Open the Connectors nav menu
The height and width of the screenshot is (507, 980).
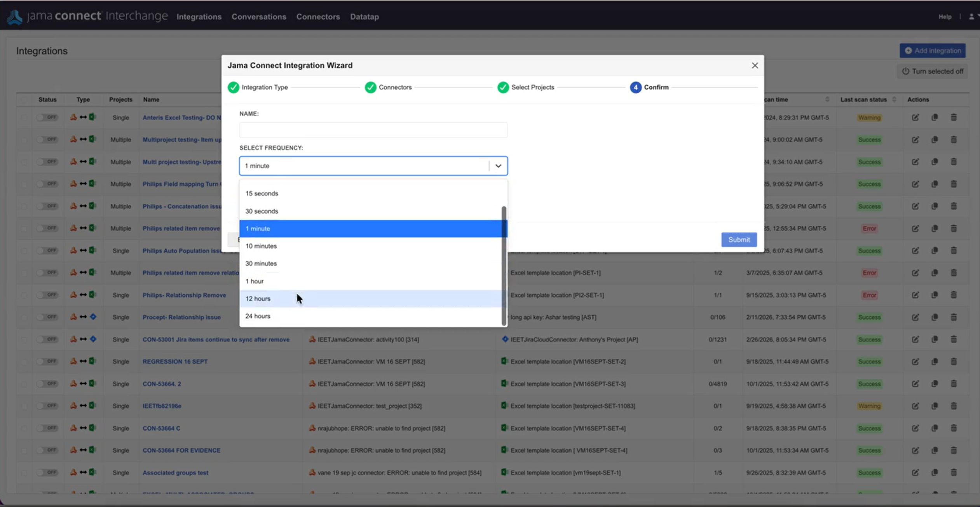pyautogui.click(x=318, y=17)
